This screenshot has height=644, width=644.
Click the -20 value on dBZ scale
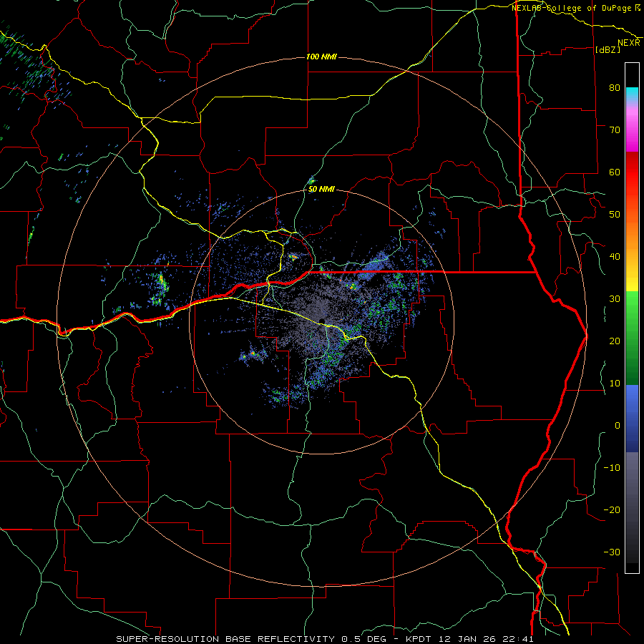click(612, 510)
